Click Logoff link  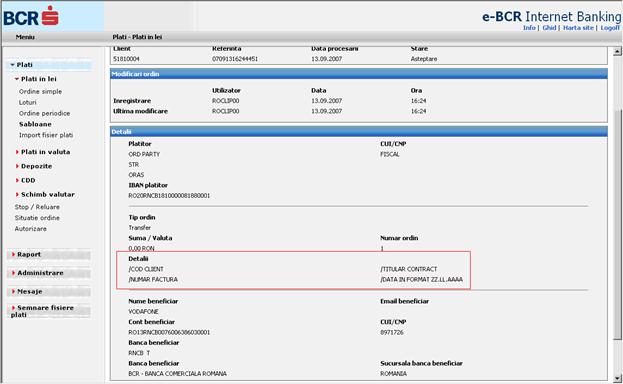click(x=610, y=28)
